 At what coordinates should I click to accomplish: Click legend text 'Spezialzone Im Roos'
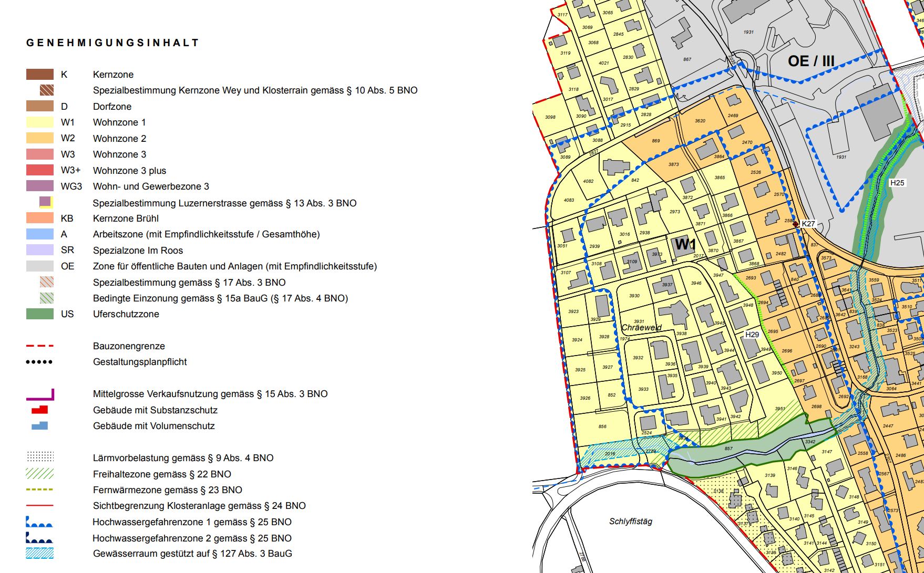point(138,251)
